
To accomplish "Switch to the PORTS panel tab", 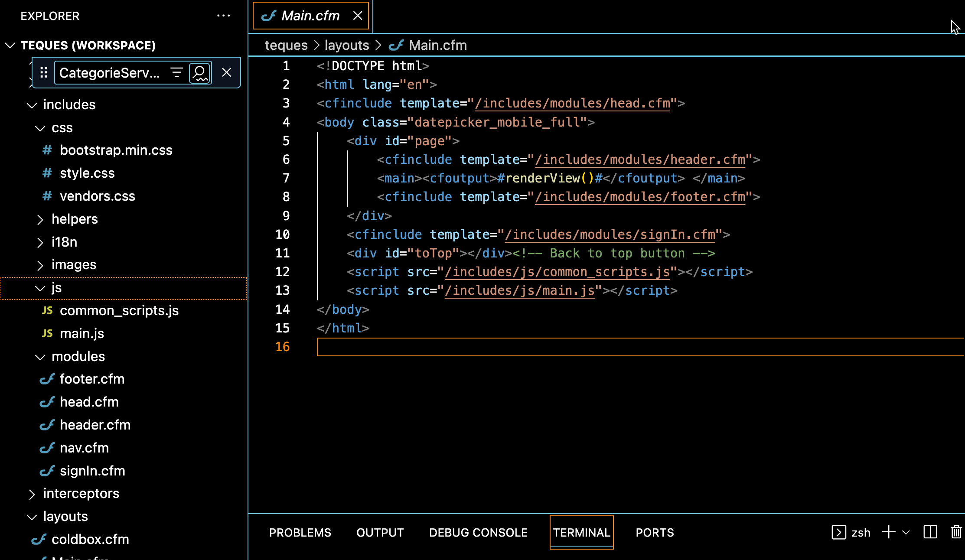I will (x=655, y=533).
